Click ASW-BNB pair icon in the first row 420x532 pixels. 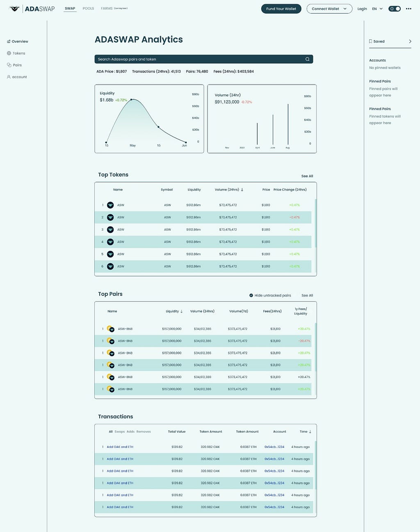point(110,329)
